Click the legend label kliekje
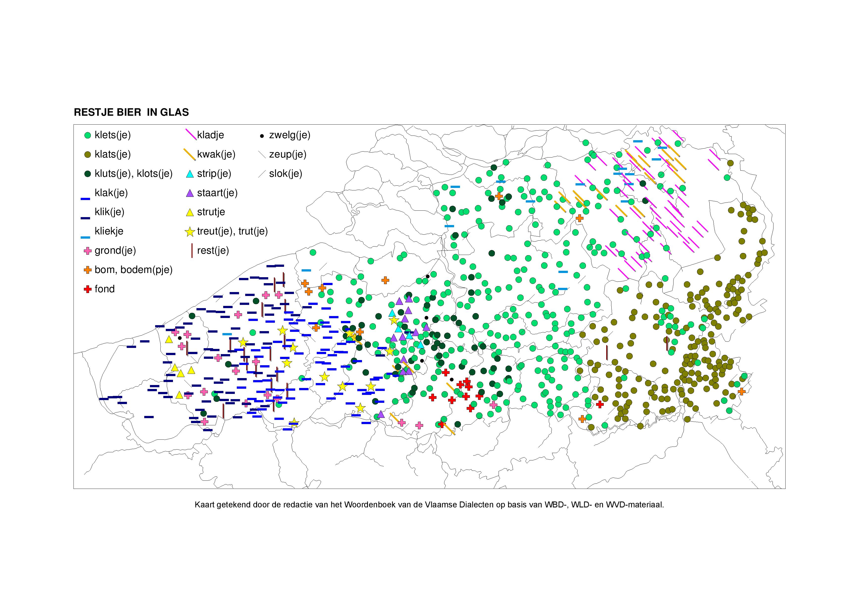The width and height of the screenshot is (868, 613). click(109, 231)
